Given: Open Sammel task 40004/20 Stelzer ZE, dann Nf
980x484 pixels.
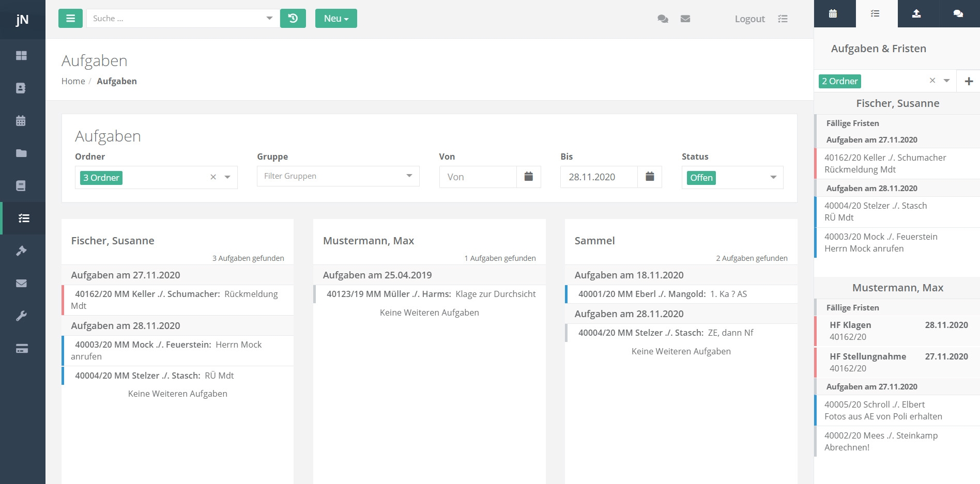Looking at the screenshot, I should coord(681,333).
